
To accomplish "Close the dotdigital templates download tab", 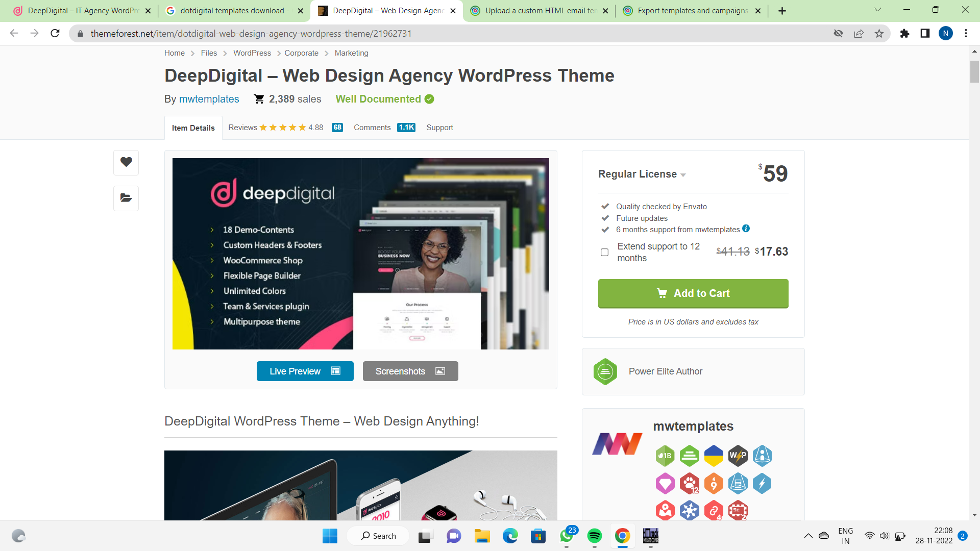I will click(x=300, y=11).
